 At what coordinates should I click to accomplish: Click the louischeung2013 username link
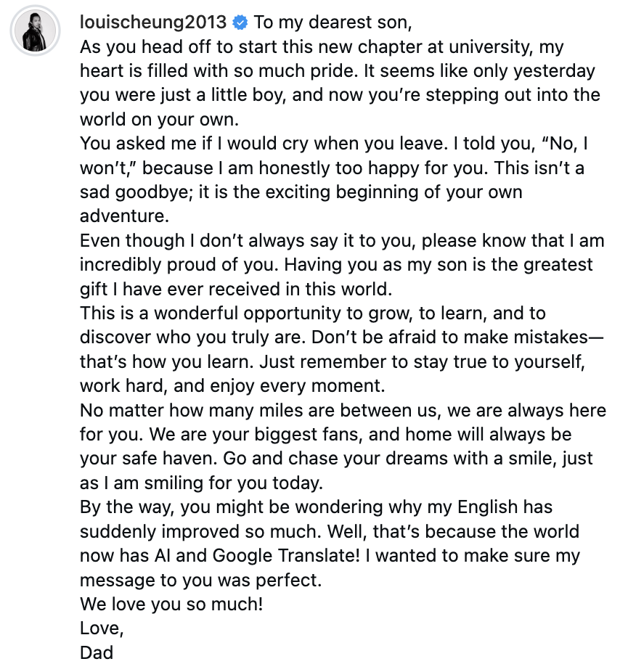tap(152, 22)
